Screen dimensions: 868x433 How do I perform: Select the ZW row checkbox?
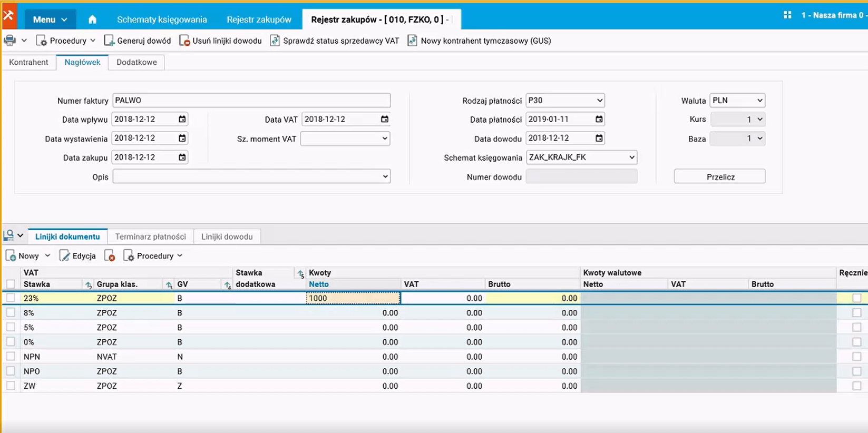pos(11,386)
